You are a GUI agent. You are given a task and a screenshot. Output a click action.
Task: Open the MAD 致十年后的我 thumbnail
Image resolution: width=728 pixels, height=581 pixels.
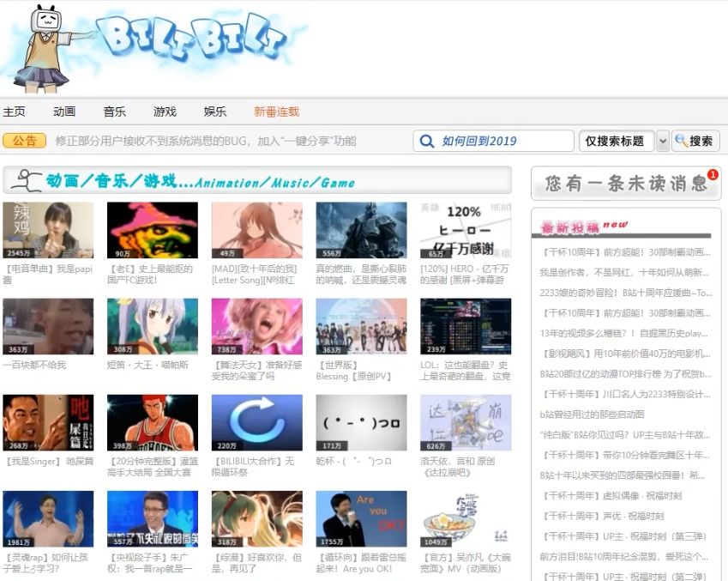pos(256,230)
